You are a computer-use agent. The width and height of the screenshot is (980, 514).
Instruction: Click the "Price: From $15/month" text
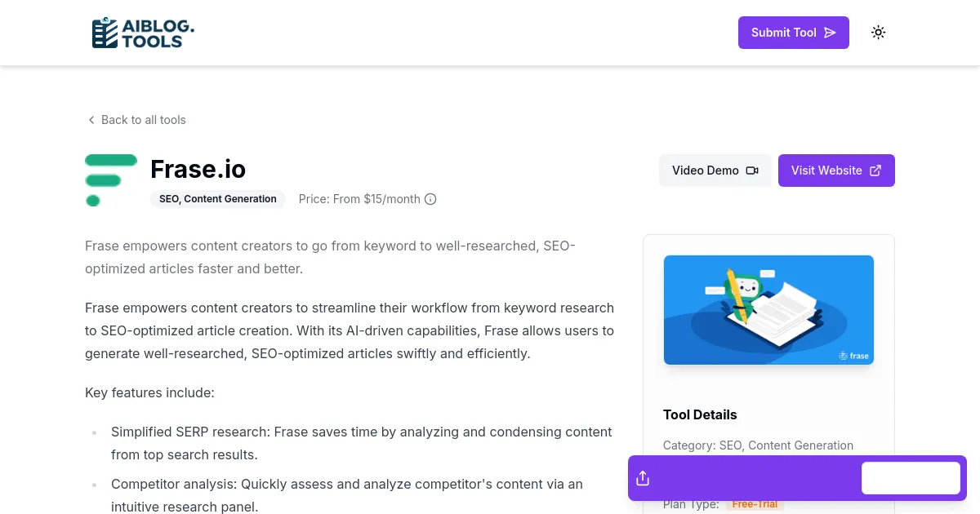click(359, 199)
